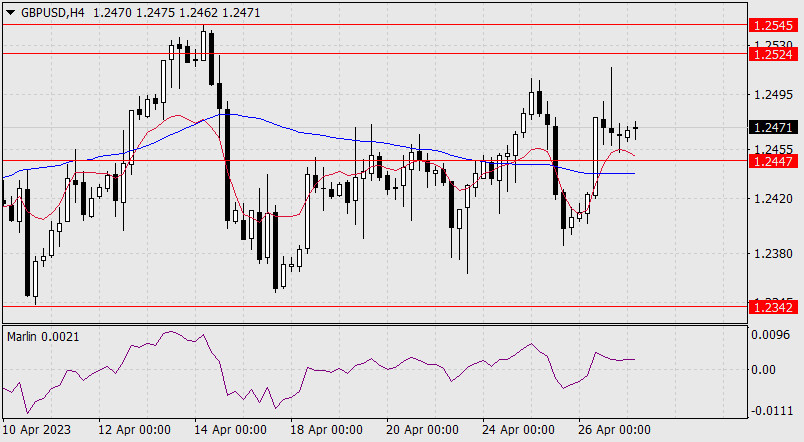Image resolution: width=804 pixels, height=442 pixels.
Task: Click the 1.2420 price axis value
Action: coord(771,200)
